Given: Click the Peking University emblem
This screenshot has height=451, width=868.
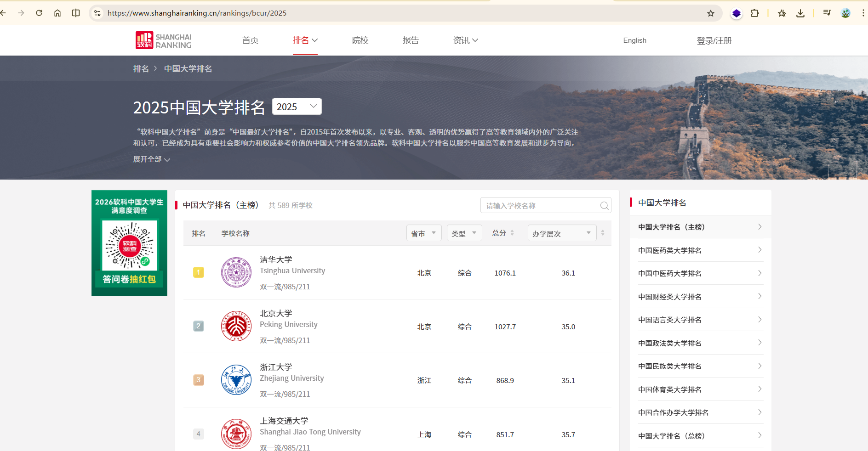Looking at the screenshot, I should (x=236, y=326).
